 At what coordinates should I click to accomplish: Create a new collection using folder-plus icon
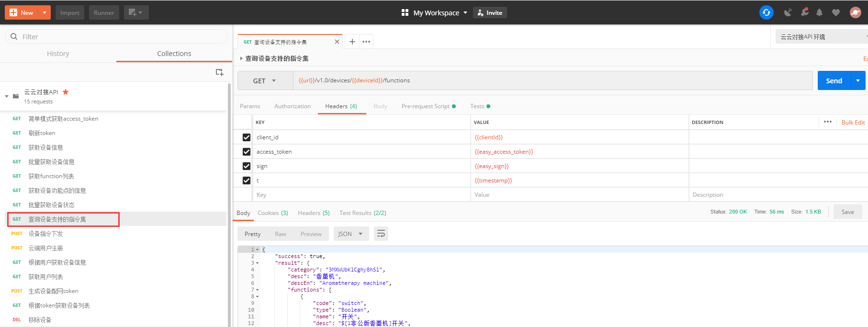[219, 72]
